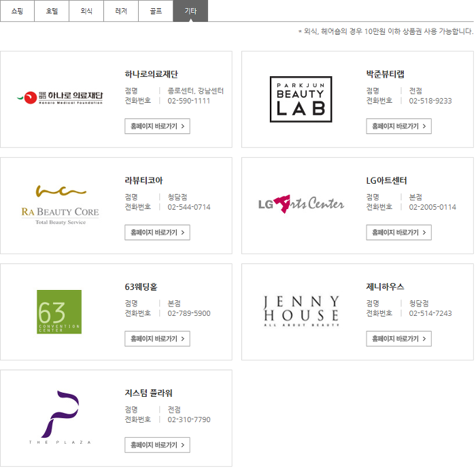
Task: Click phone number 02-590-1111
Action: (189, 101)
